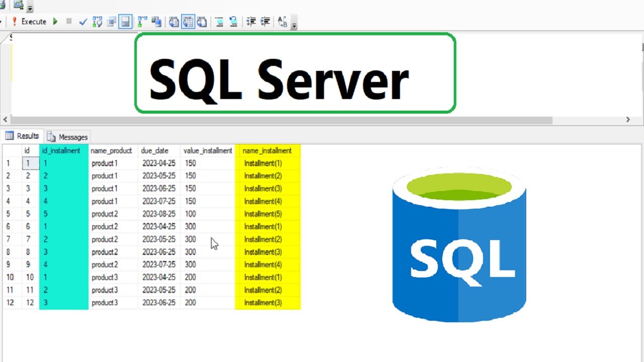
Task: Click the top toolbar grid icon with the green mark
Action: click(x=18, y=6)
